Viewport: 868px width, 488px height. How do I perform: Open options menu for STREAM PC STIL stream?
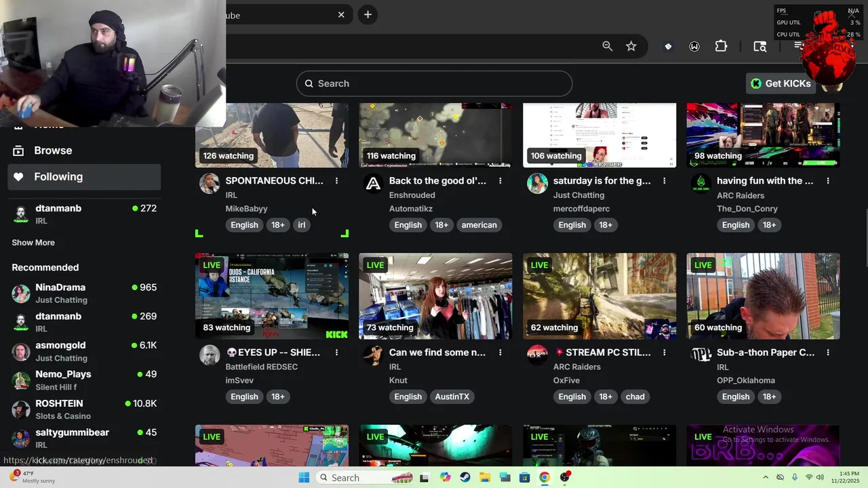[665, 352]
